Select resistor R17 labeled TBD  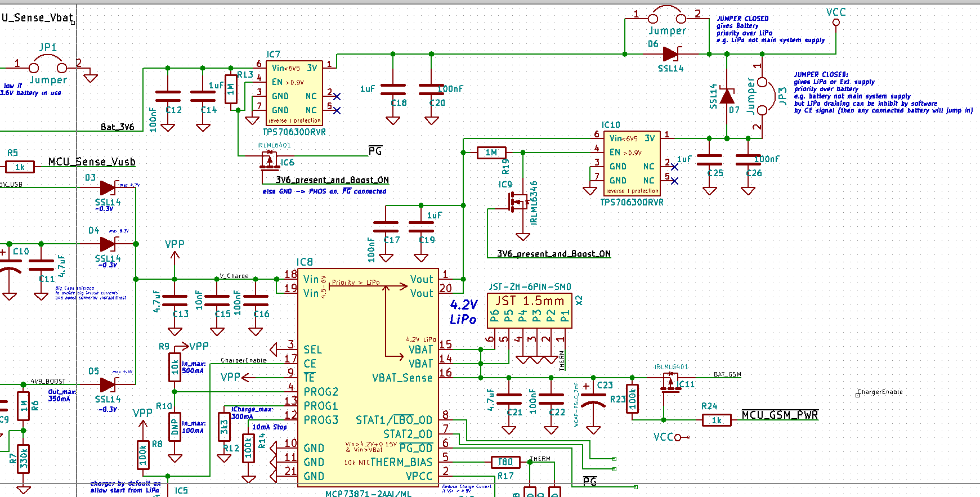(x=505, y=462)
